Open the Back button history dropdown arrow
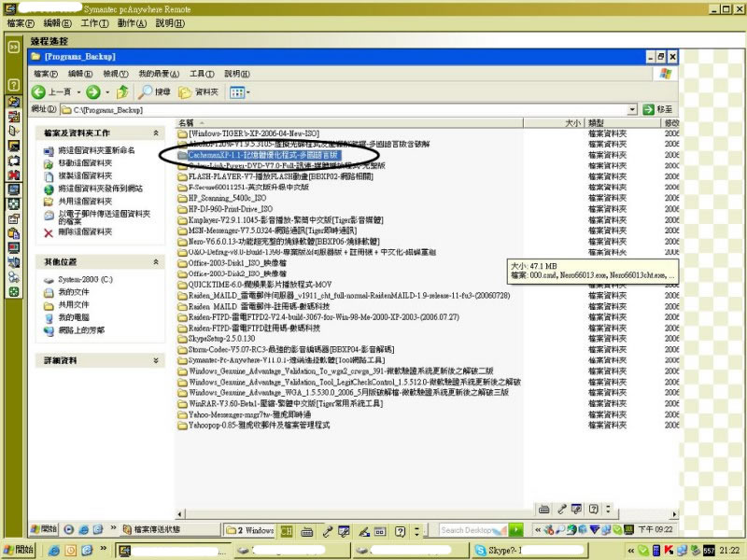The width and height of the screenshot is (747, 560). click(78, 92)
